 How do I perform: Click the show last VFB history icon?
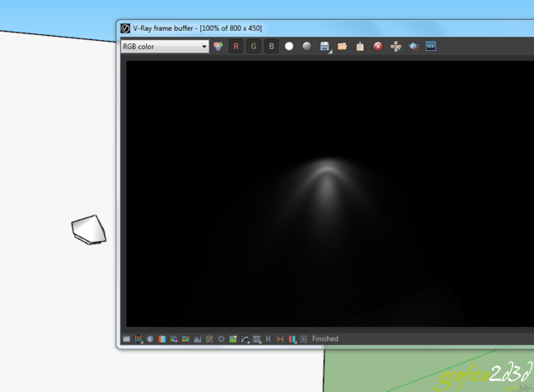pyautogui.click(x=431, y=46)
